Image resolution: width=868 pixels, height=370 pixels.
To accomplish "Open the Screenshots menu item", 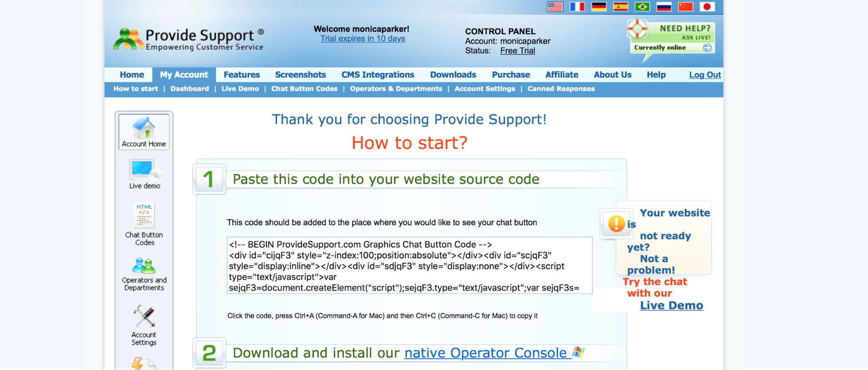I will click(x=300, y=75).
